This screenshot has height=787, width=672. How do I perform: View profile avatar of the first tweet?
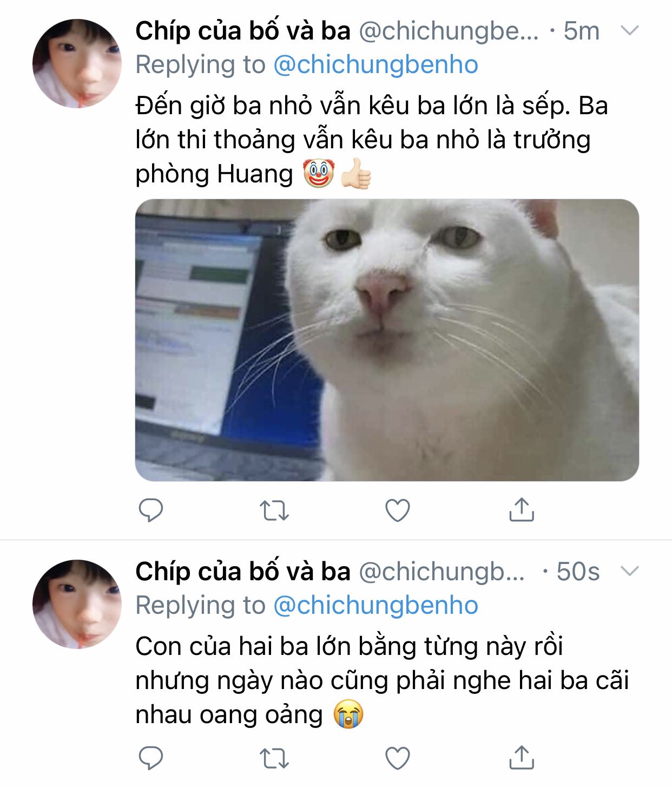coord(77,63)
